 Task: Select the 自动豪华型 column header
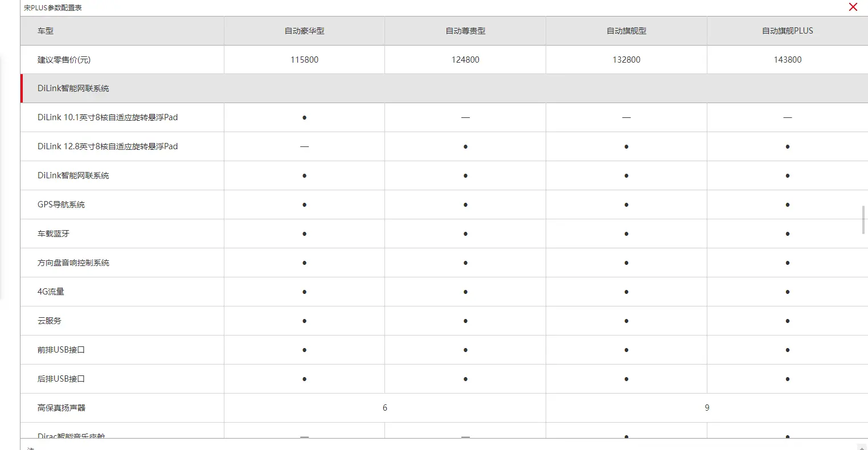[304, 31]
